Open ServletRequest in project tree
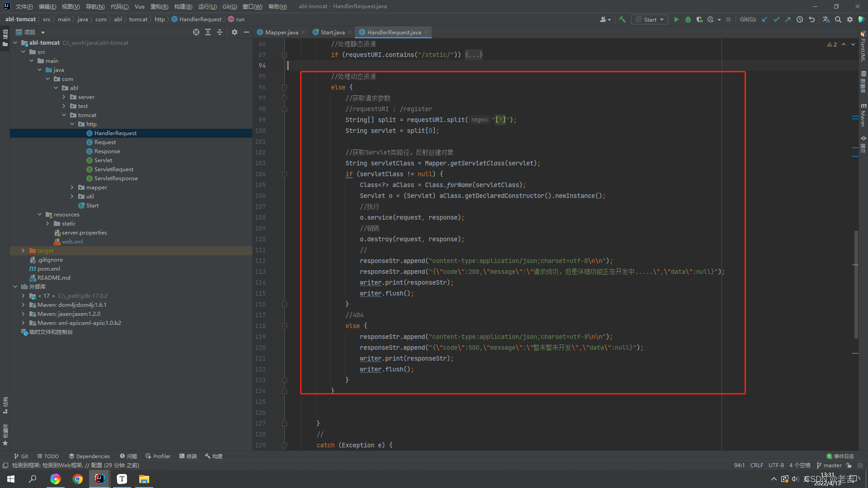This screenshot has height=488, width=868. click(x=113, y=169)
